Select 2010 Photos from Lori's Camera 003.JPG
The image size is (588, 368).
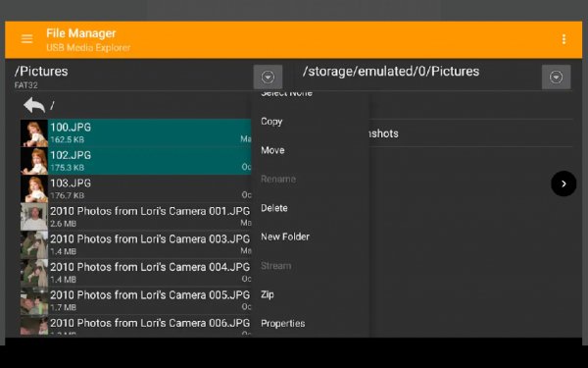coord(136,244)
